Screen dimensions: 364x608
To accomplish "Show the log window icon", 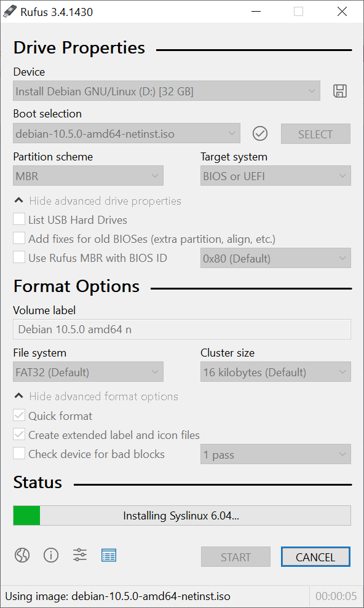I will (109, 555).
